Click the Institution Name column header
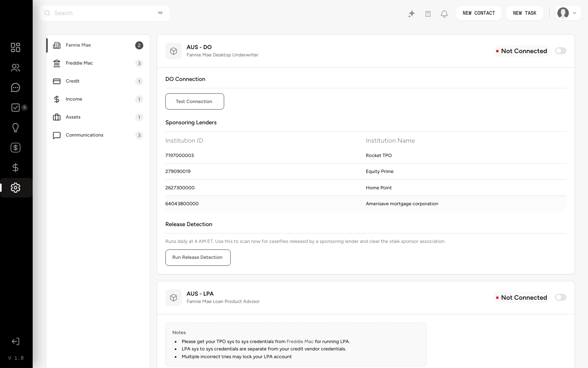This screenshot has height=368, width=588. pos(390,141)
